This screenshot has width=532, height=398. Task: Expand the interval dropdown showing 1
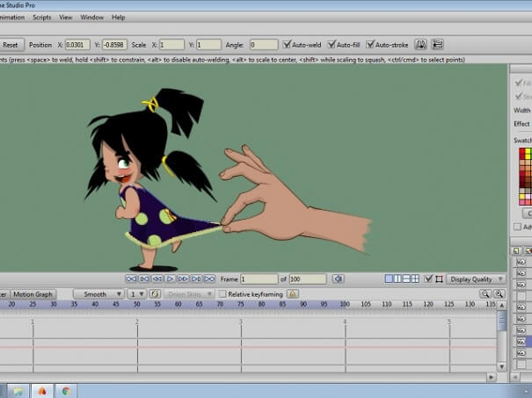(x=136, y=293)
